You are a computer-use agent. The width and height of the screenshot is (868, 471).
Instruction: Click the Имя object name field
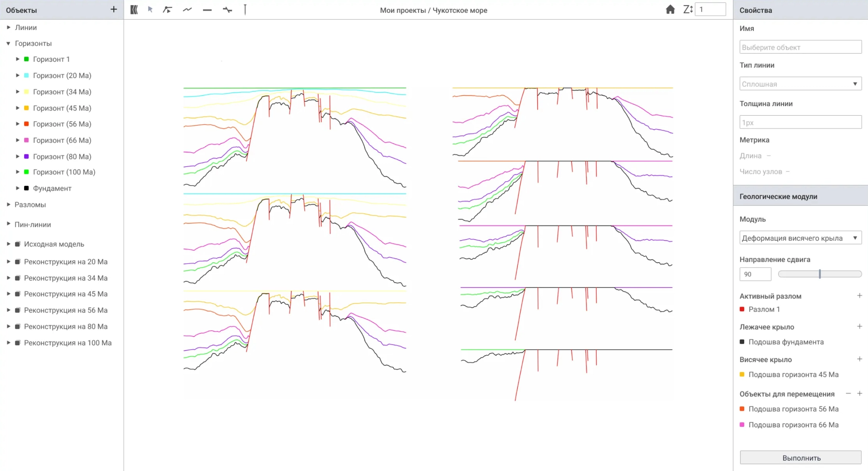click(x=800, y=47)
